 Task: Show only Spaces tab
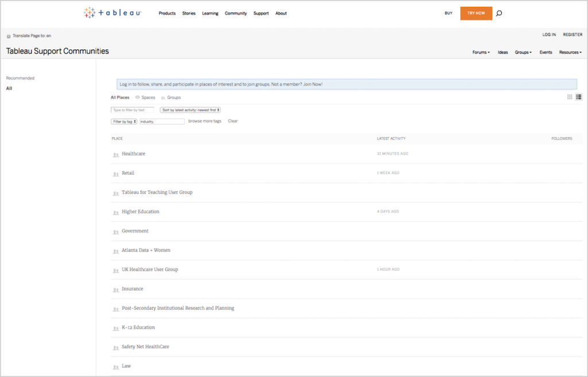[x=148, y=98]
